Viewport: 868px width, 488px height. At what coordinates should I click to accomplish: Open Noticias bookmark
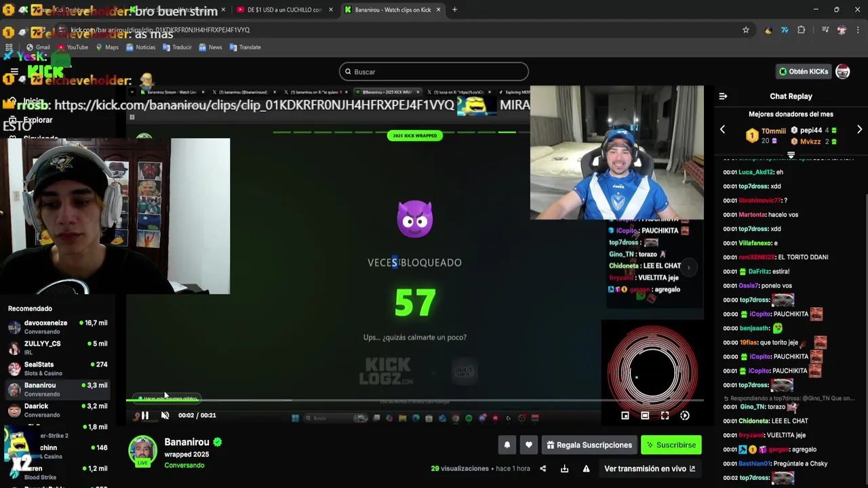140,47
